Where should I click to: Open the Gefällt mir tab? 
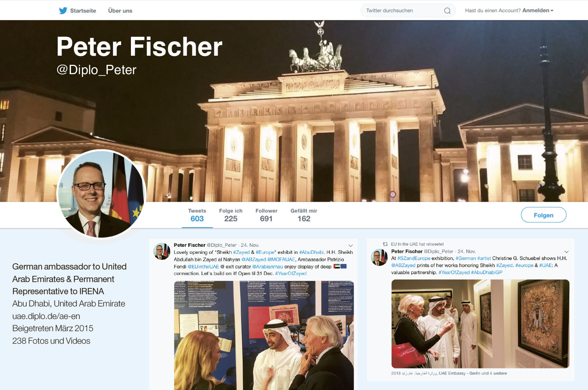point(304,215)
